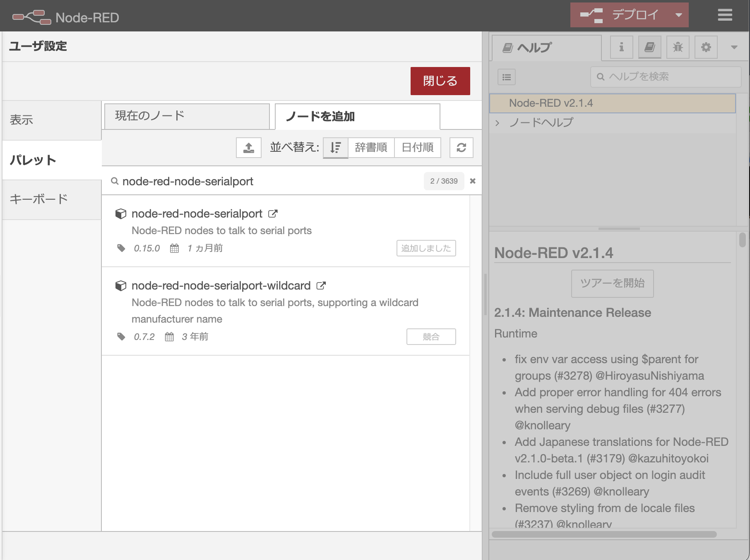Toggle 日付順 sort order

(x=417, y=147)
